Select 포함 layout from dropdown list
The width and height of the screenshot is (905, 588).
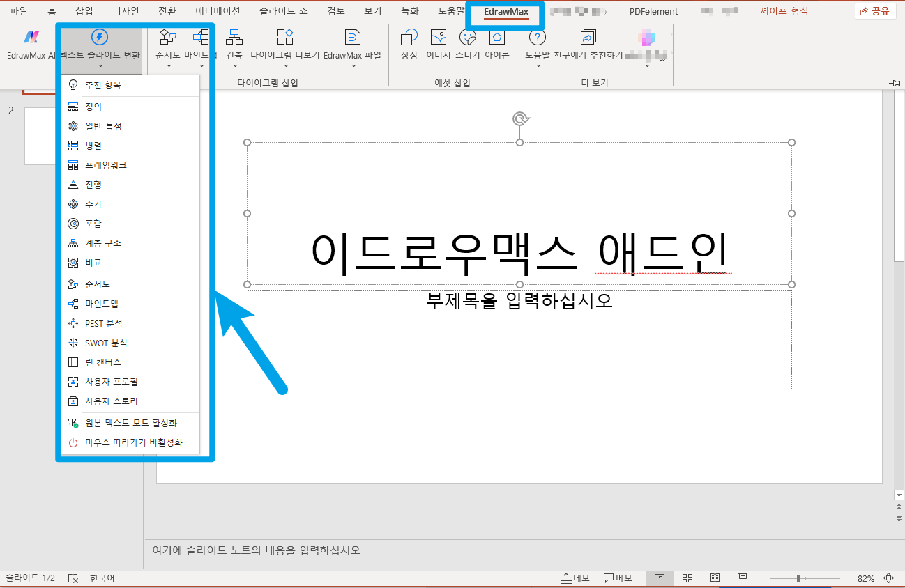point(130,224)
